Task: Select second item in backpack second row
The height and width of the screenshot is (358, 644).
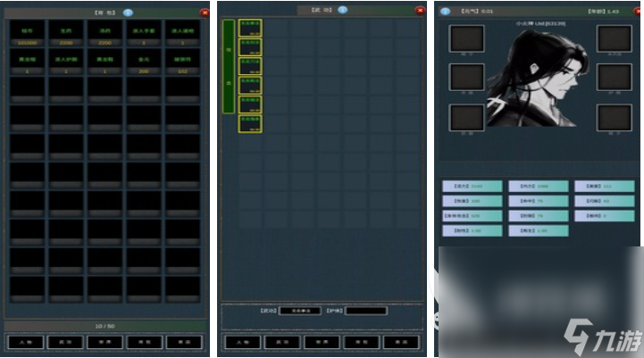Action: pos(66,62)
